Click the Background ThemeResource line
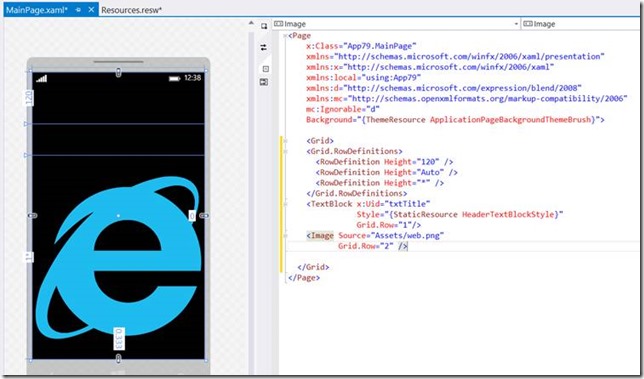Screen dimensions: 644x379 pos(455,120)
